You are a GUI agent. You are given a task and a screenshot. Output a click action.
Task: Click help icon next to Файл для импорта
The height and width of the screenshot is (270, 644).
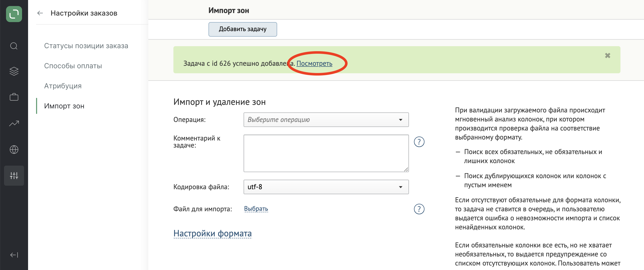coord(419,209)
